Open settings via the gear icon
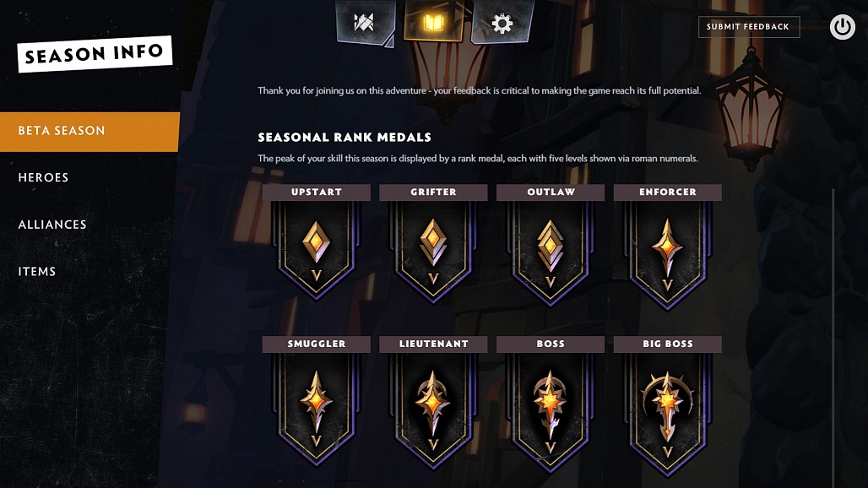The height and width of the screenshot is (488, 868). (502, 23)
